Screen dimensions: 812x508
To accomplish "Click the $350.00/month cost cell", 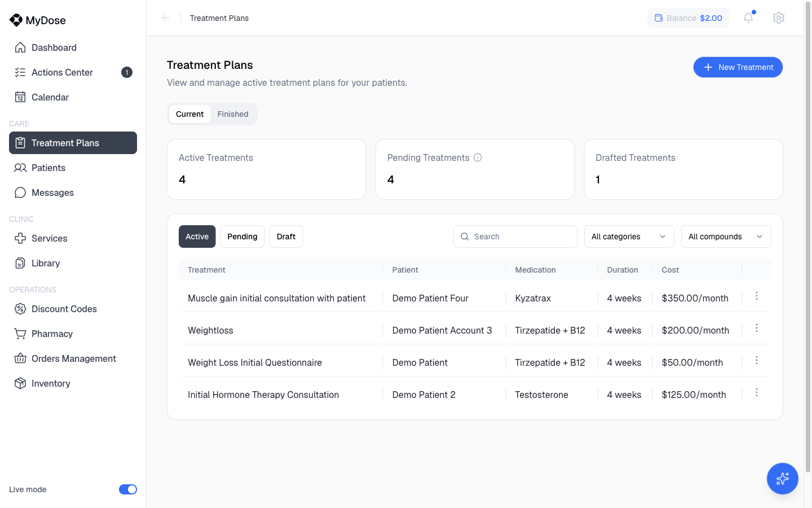I will tap(695, 298).
